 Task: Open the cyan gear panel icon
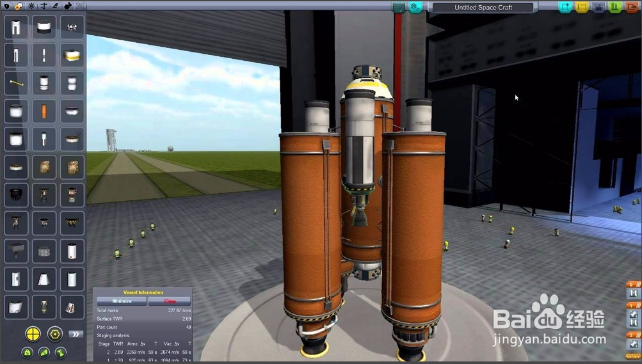point(415,7)
